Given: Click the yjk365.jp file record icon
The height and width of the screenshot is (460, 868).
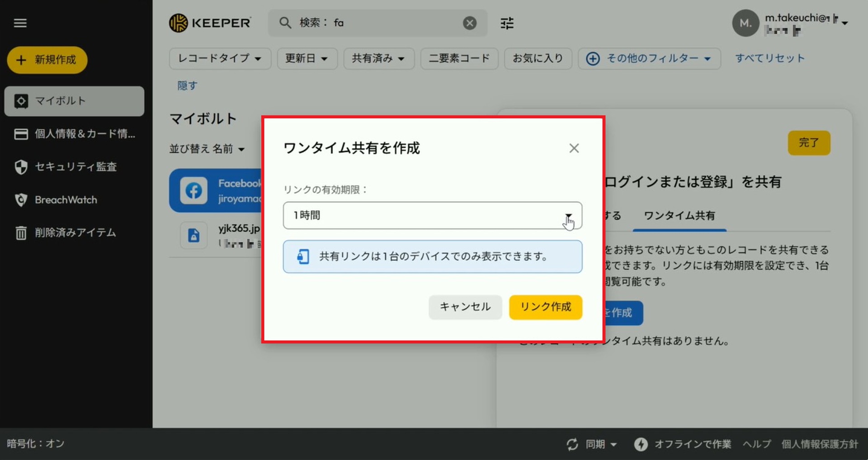Looking at the screenshot, I should tap(194, 235).
